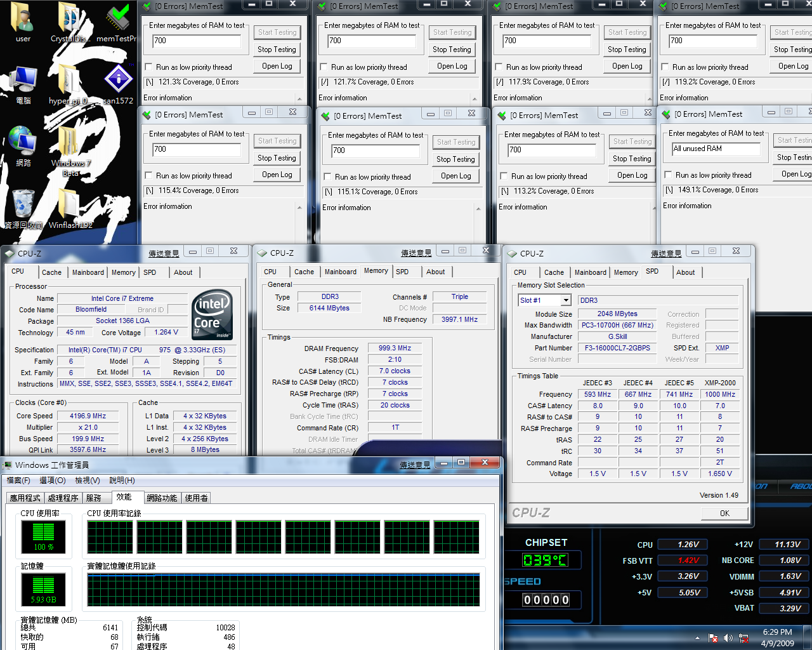Screen dimensions: 812x650
Task: Open the Slot #1 dropdown in CPU-Z SPD
Action: pos(565,300)
